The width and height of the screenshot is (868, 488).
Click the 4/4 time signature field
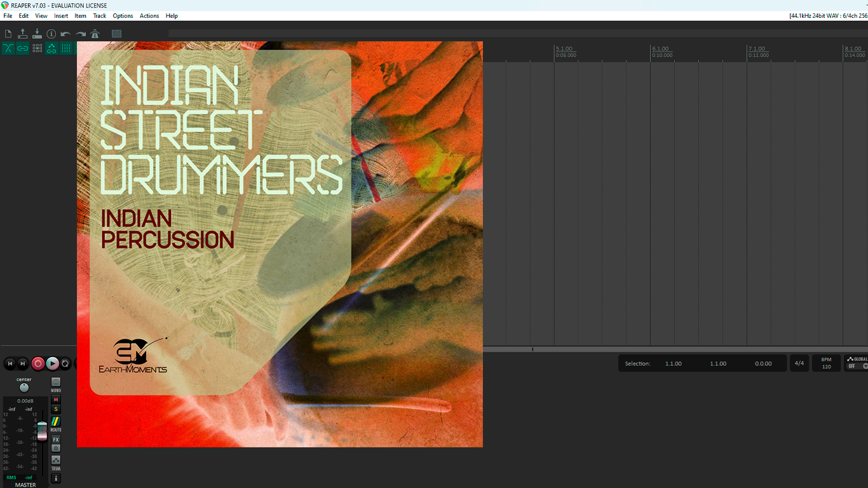pyautogui.click(x=799, y=363)
